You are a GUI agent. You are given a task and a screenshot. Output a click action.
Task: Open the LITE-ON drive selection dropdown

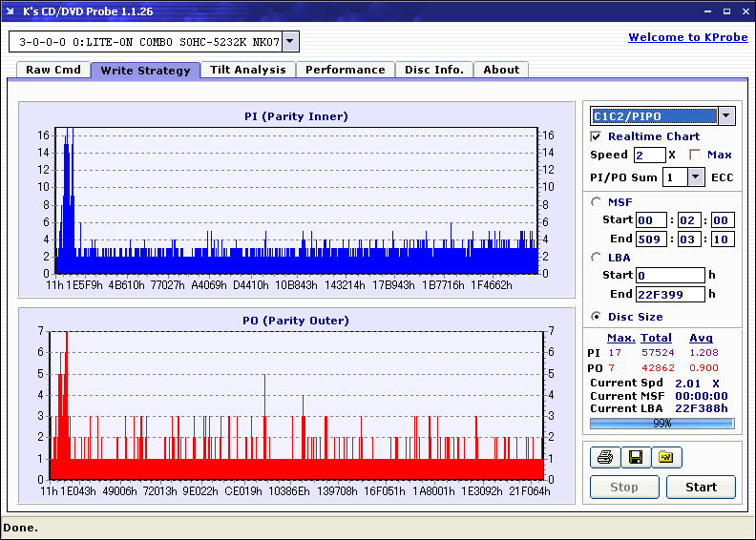click(291, 41)
